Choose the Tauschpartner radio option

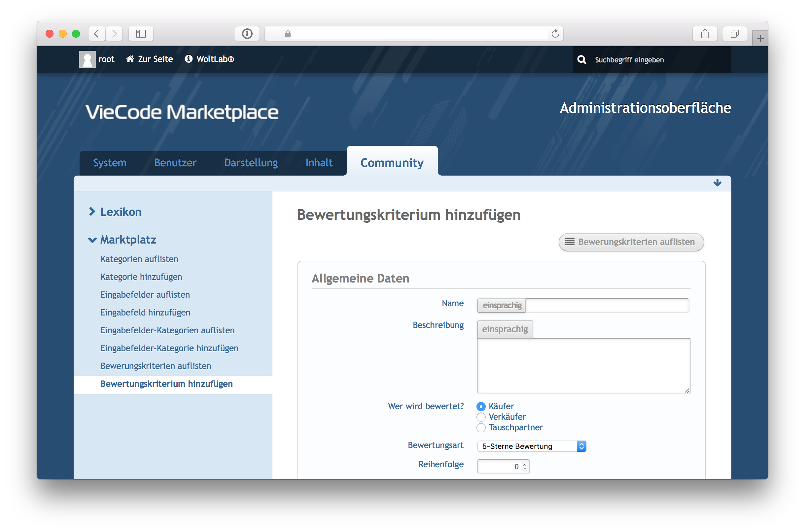481,427
